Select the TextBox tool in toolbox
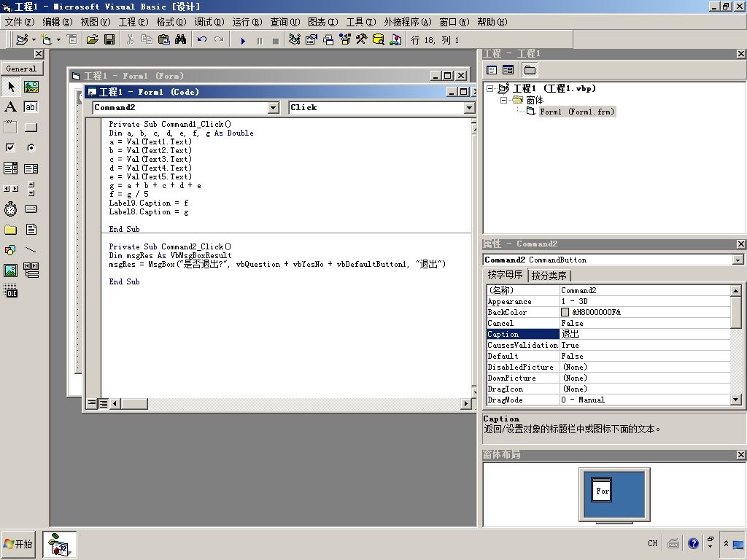The height and width of the screenshot is (560, 747). point(31,106)
